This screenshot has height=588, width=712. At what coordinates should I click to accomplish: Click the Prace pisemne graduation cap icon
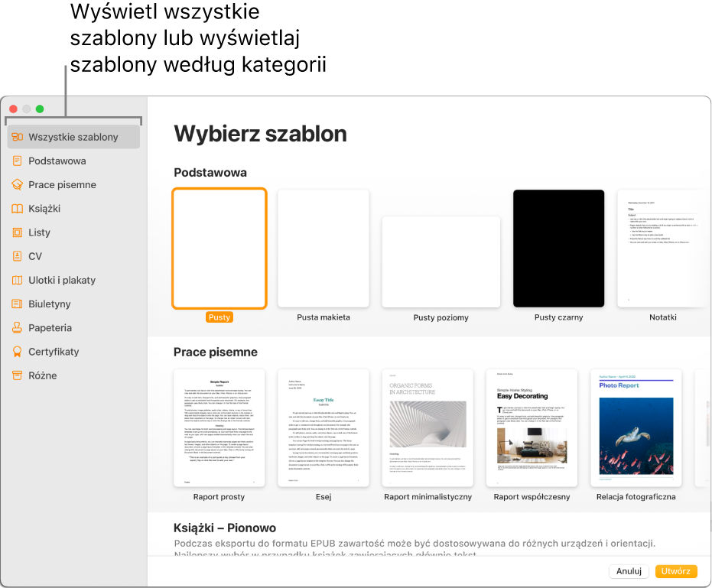(18, 185)
